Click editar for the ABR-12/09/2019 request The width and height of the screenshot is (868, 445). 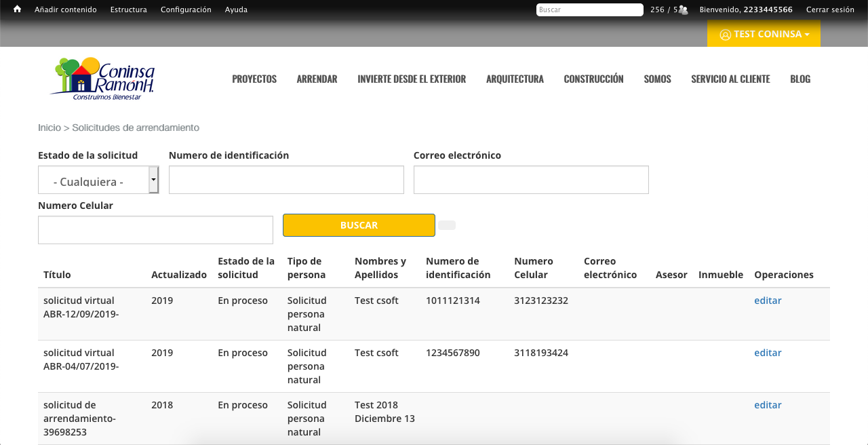(x=768, y=301)
